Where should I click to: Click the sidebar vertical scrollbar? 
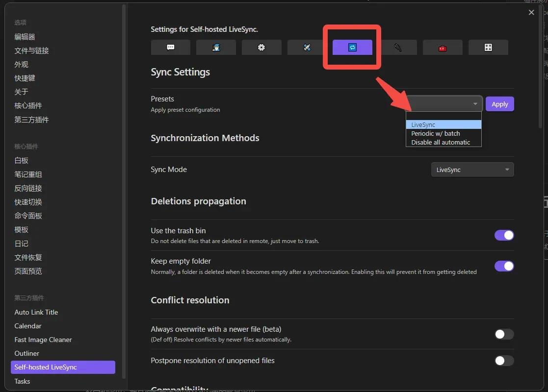pos(124,191)
